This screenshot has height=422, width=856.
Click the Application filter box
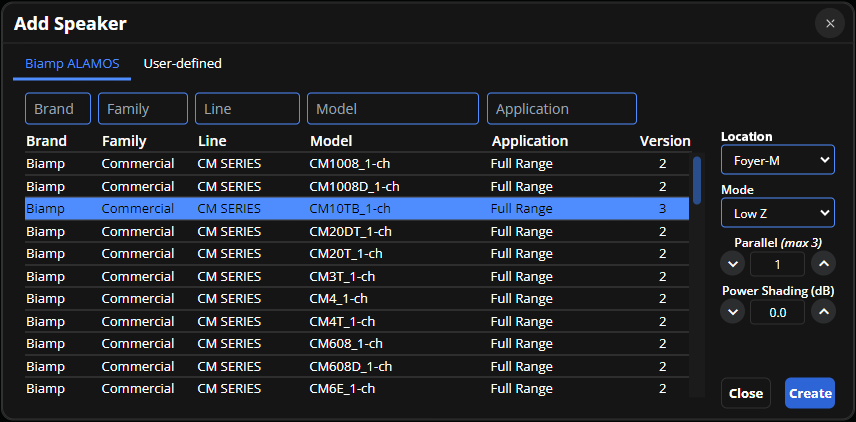click(561, 109)
